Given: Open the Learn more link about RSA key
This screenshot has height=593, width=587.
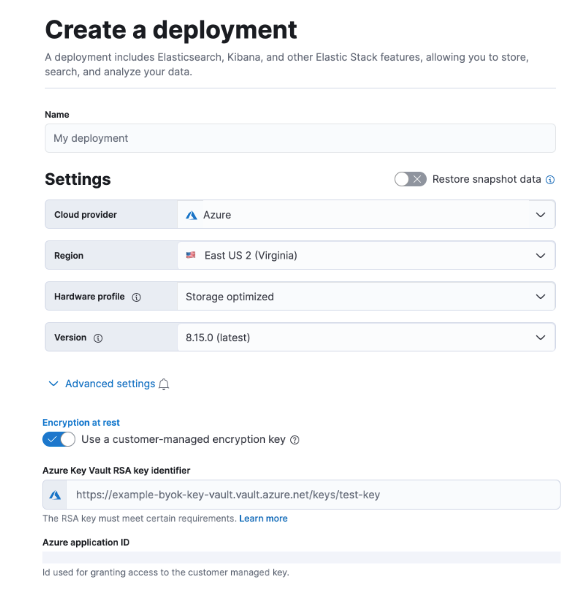Looking at the screenshot, I should tap(263, 518).
